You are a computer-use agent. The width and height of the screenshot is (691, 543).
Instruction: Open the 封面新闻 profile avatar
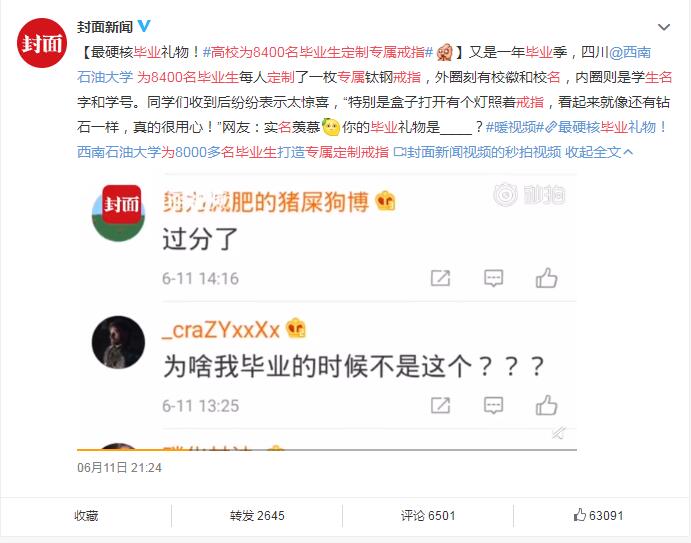[x=42, y=43]
